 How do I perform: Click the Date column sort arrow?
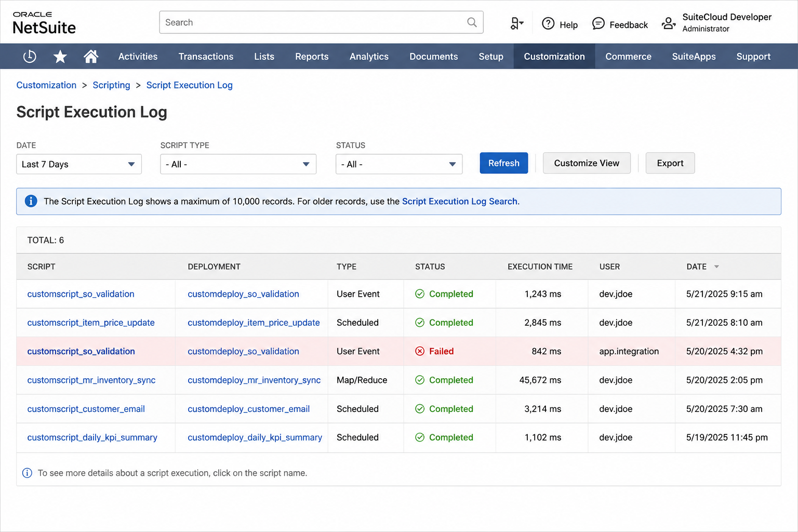[x=716, y=267]
